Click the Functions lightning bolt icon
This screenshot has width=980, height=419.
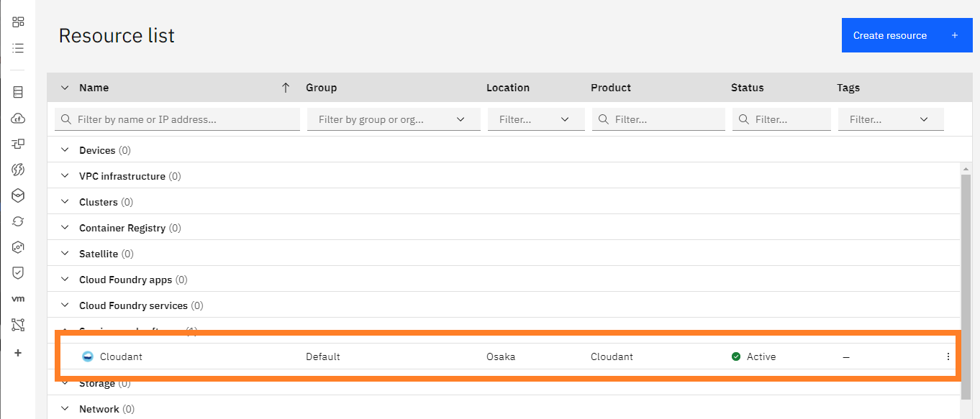pyautogui.click(x=18, y=170)
